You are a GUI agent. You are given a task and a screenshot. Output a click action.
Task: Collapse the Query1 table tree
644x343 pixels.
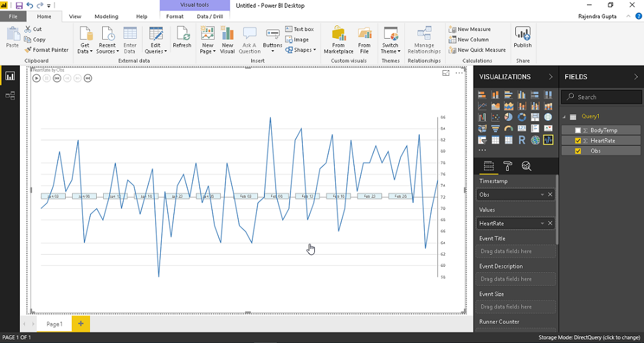(564, 117)
